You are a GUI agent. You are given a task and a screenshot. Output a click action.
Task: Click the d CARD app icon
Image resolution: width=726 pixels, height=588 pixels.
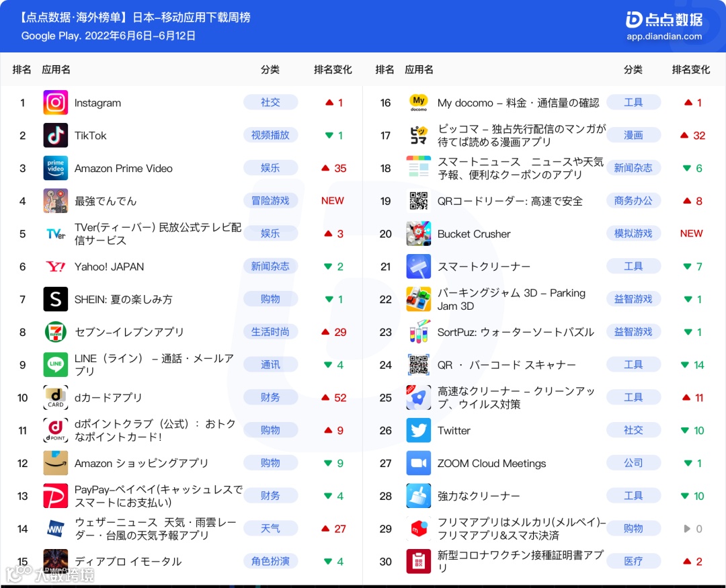[56, 398]
